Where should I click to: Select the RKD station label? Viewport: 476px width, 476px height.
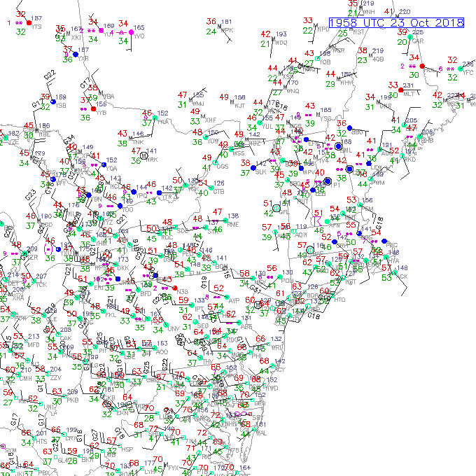pos(410,160)
